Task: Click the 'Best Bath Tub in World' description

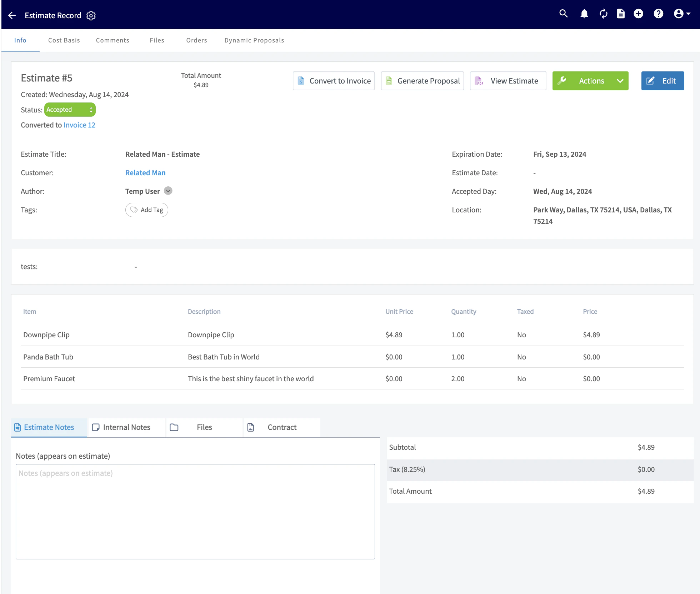Action: tap(224, 357)
